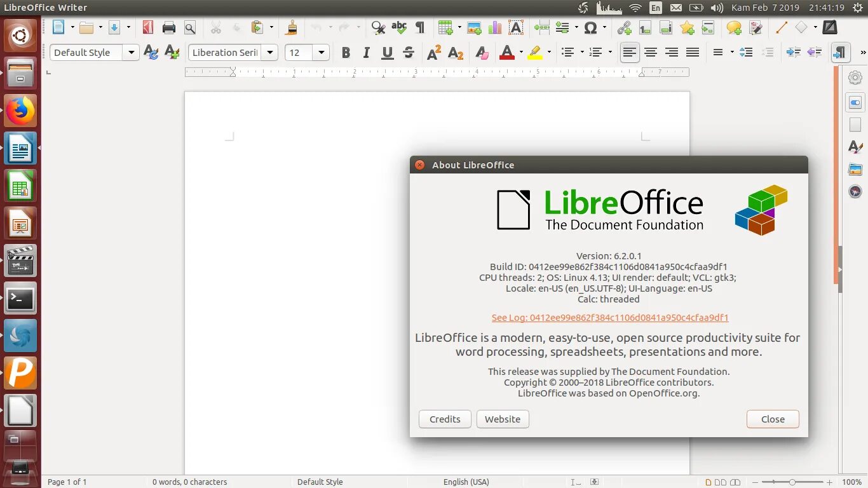Insert an image using the picture icon
The height and width of the screenshot is (488, 868).
pos(474,27)
